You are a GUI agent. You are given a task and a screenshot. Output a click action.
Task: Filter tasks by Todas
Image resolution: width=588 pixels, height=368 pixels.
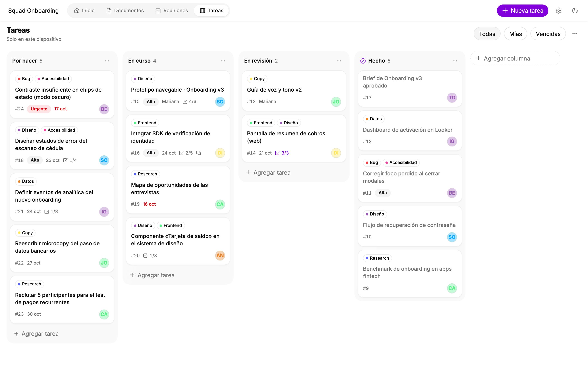487,34
